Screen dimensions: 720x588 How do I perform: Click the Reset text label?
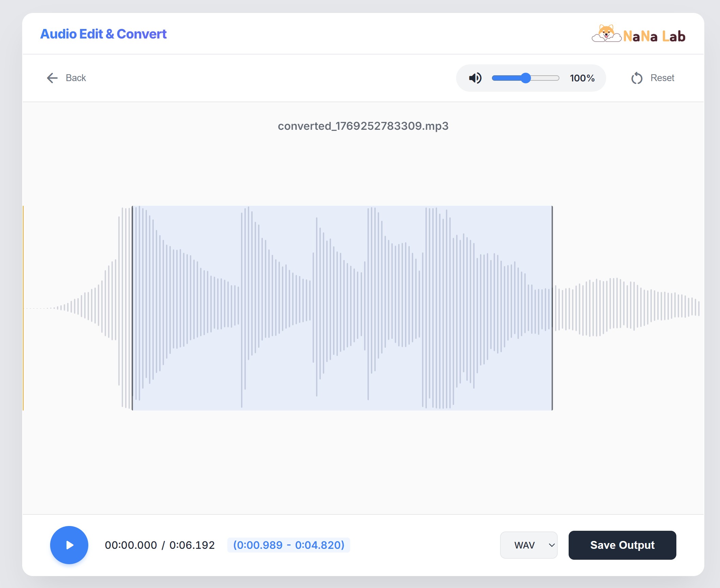pos(662,78)
